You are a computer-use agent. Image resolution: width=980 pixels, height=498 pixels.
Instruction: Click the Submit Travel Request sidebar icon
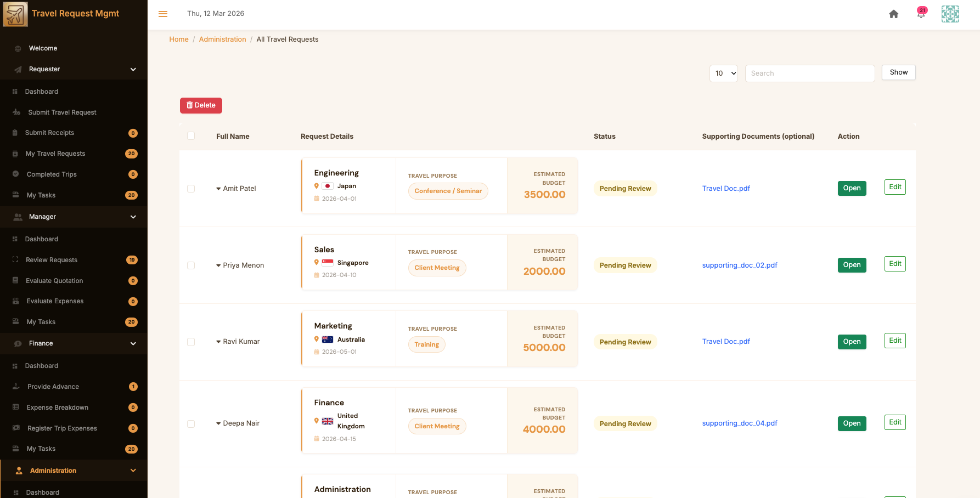pos(16,112)
